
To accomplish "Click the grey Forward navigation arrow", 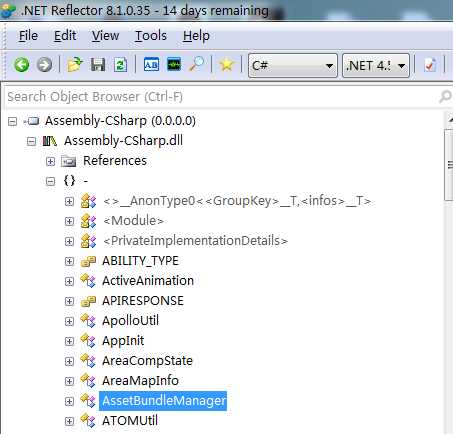I will 44,65.
